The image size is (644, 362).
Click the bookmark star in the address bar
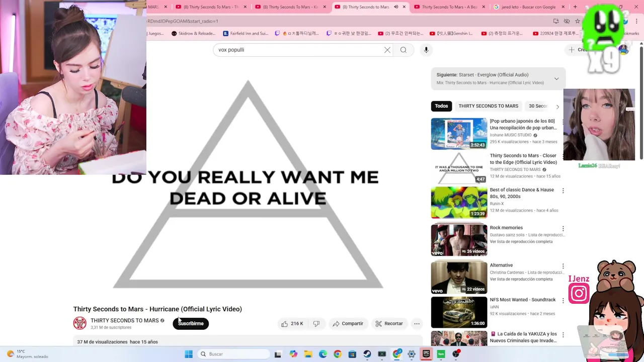578,21
